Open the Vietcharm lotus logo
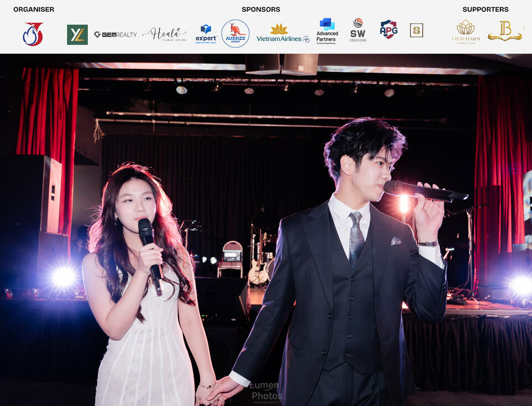The width and height of the screenshot is (532, 406). (x=466, y=32)
